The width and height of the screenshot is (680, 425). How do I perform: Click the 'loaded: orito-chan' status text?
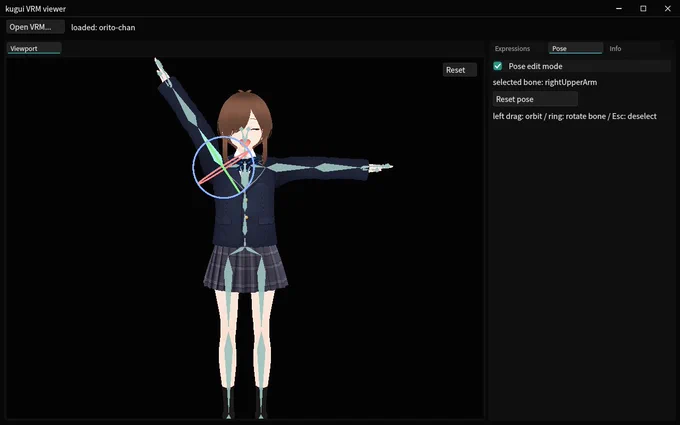tap(103, 27)
